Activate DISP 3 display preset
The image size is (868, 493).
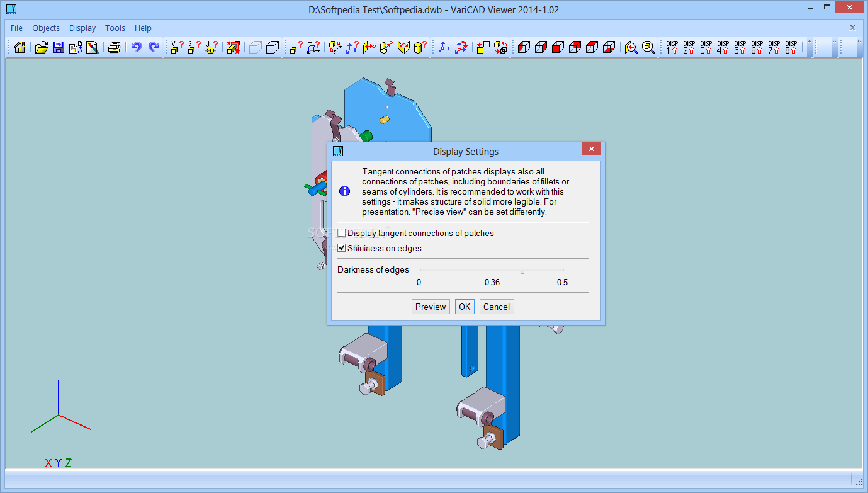[x=706, y=47]
